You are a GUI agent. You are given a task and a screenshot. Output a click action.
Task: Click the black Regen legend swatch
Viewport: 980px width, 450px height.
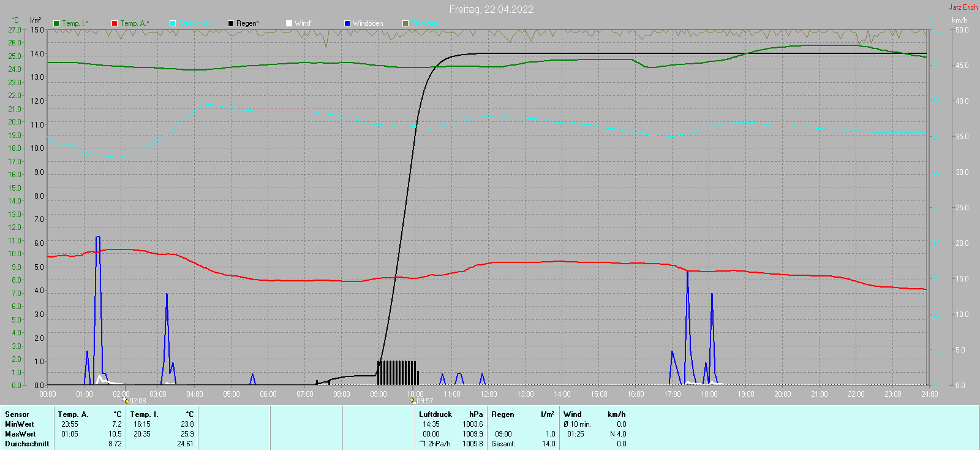coord(231,23)
